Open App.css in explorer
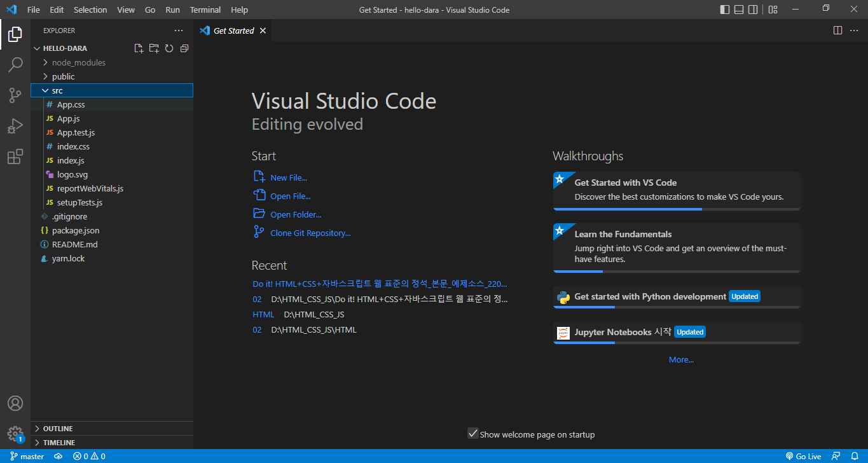 112,104
